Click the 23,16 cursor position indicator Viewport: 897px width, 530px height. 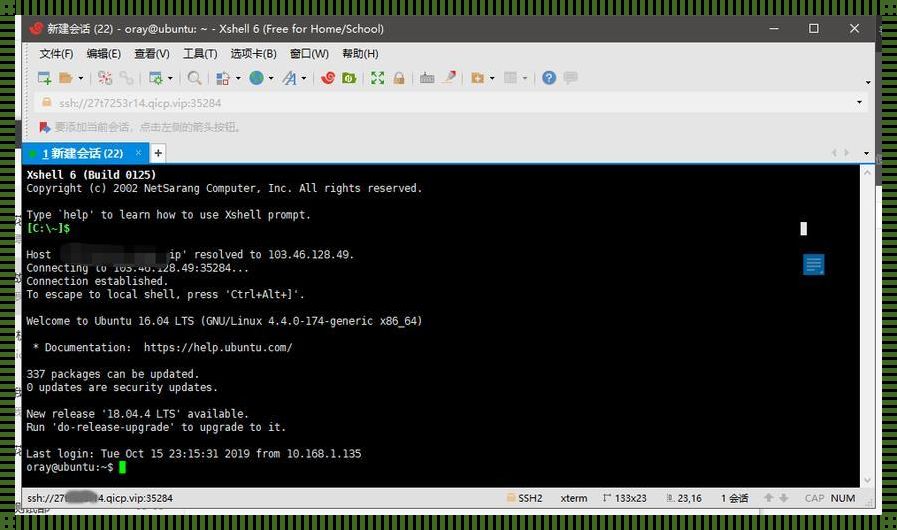click(684, 499)
